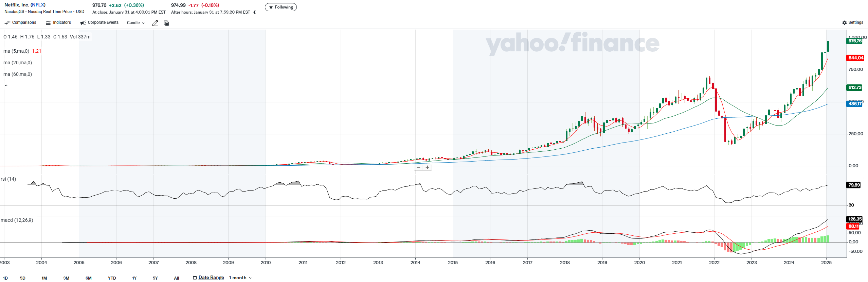
Task: Collapse the indicator legend chevron
Action: tap(6, 85)
